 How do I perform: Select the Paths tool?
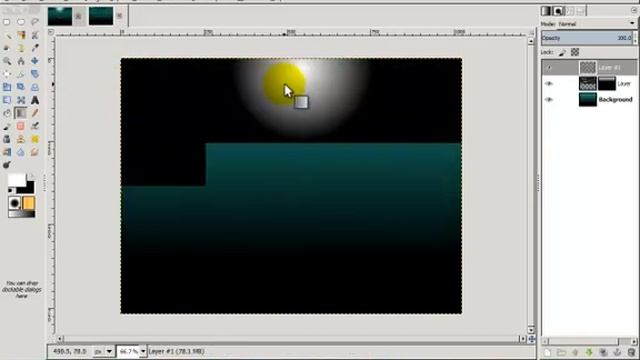pyautogui.click(x=21, y=48)
